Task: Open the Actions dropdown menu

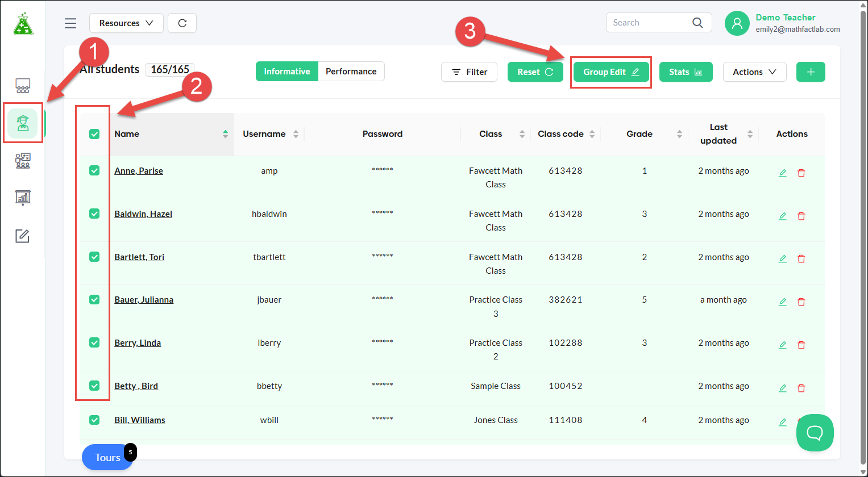Action: (x=754, y=72)
